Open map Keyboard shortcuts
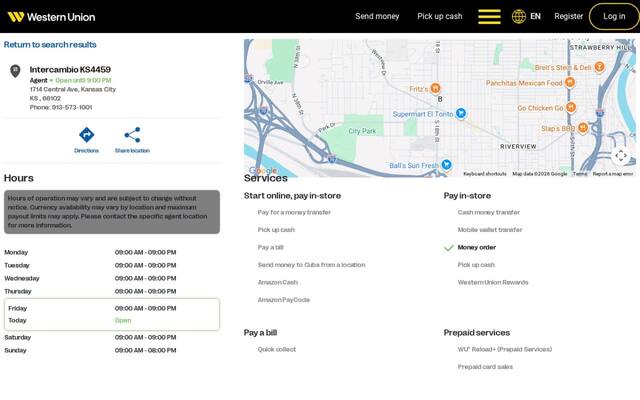Image resolution: width=640 pixels, height=400 pixels. (484, 174)
